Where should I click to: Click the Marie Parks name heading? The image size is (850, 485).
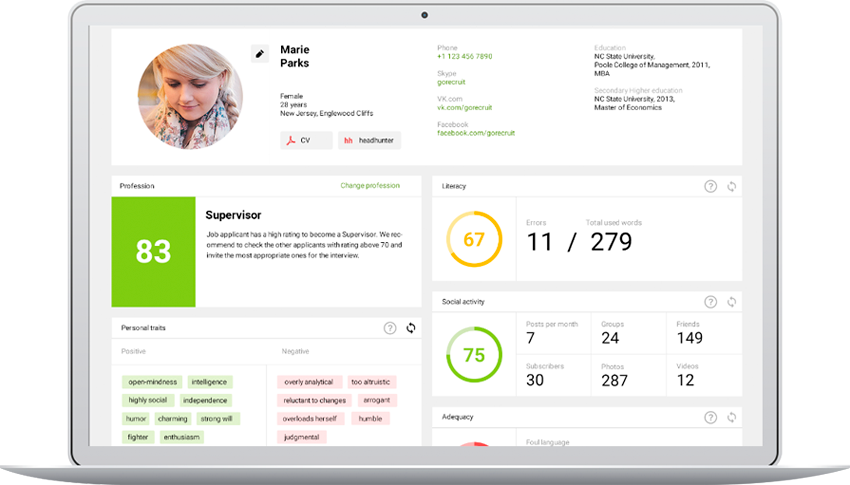[x=295, y=56]
